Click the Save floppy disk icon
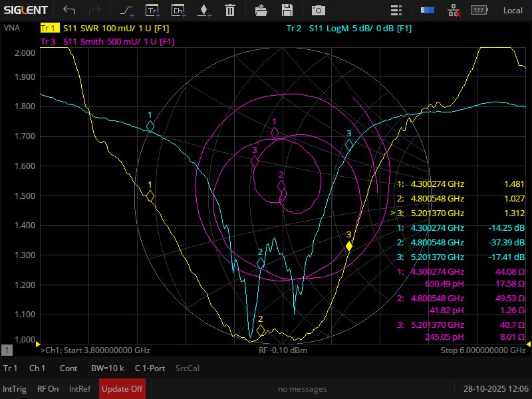 coord(287,10)
